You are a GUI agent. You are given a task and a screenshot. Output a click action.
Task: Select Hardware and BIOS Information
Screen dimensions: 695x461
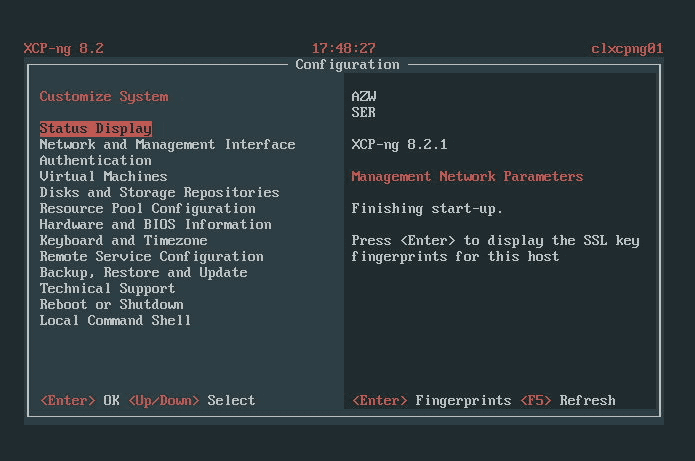155,225
